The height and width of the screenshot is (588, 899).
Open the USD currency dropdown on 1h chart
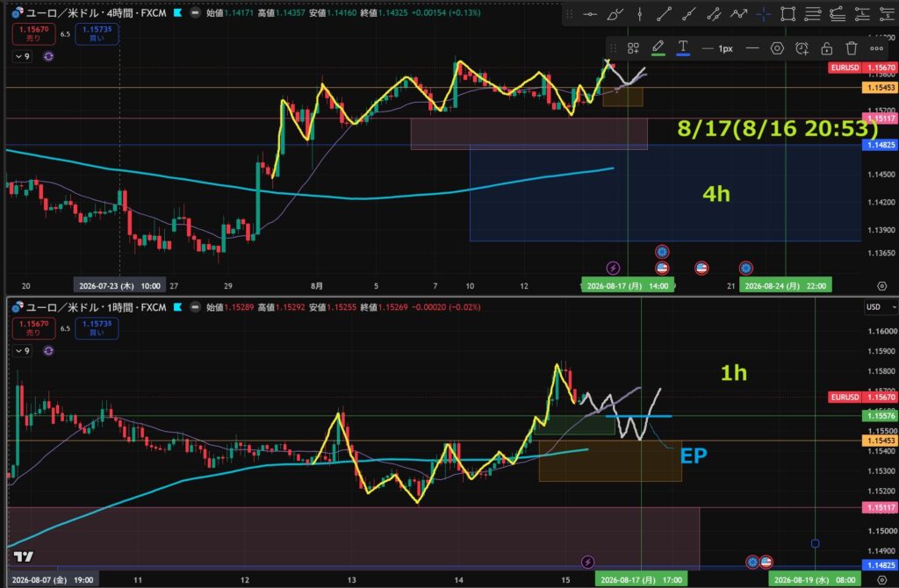pos(881,307)
